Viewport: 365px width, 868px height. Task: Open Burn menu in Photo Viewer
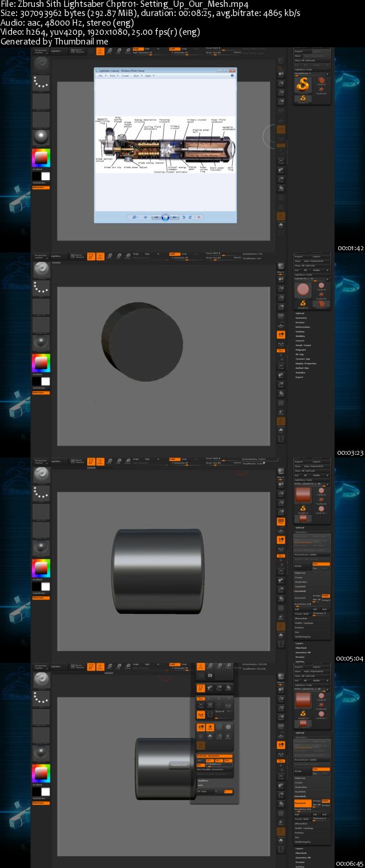point(136,76)
